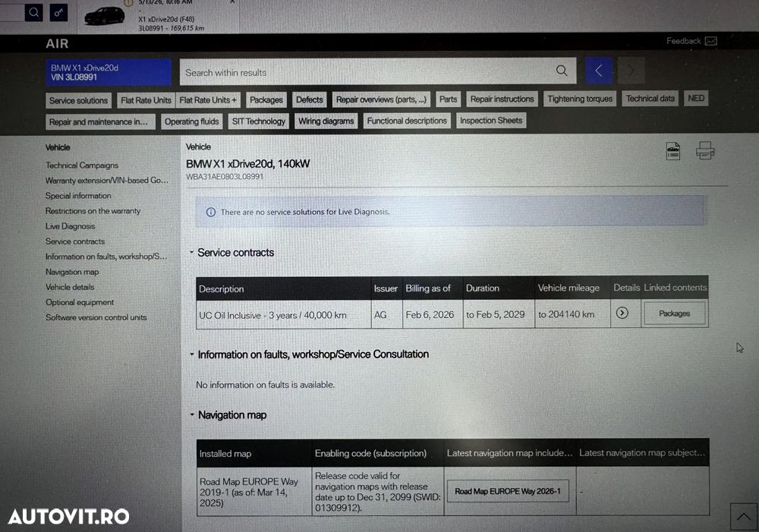The image size is (759, 532).
Task: Select Optional equipment in the sidebar
Action: click(80, 302)
